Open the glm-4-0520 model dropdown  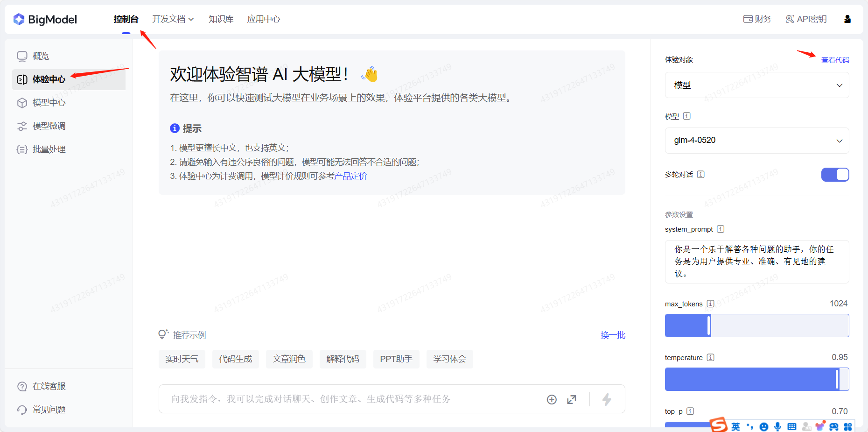tap(756, 141)
